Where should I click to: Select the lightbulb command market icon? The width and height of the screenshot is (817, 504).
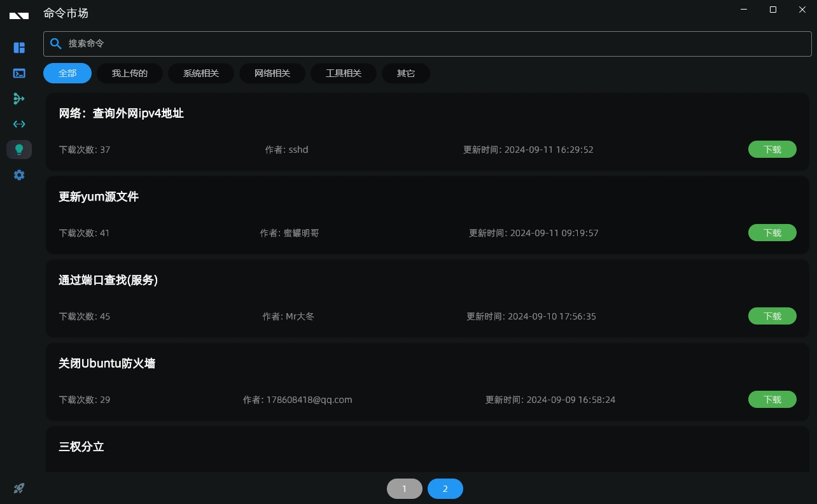(19, 150)
